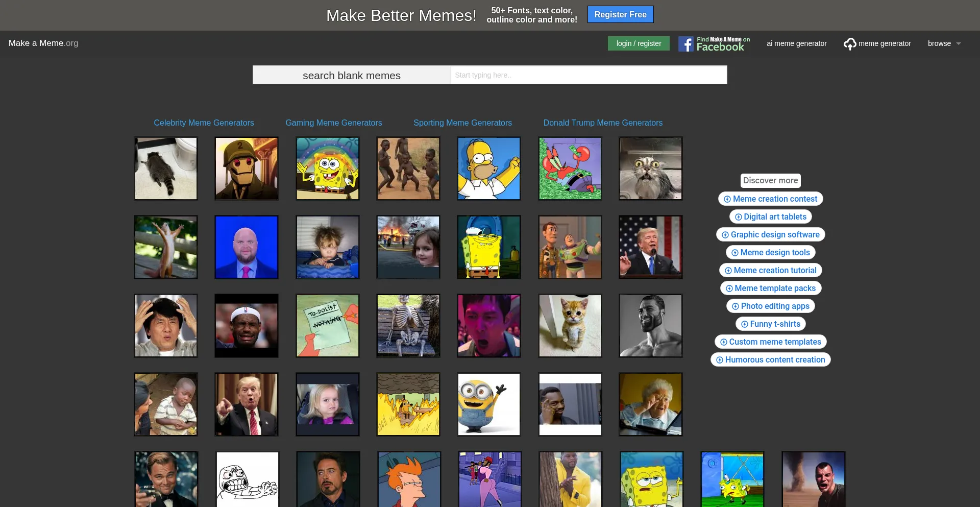The width and height of the screenshot is (980, 507).
Task: Click the Find Make A Meme Facebook badge
Action: tap(713, 43)
